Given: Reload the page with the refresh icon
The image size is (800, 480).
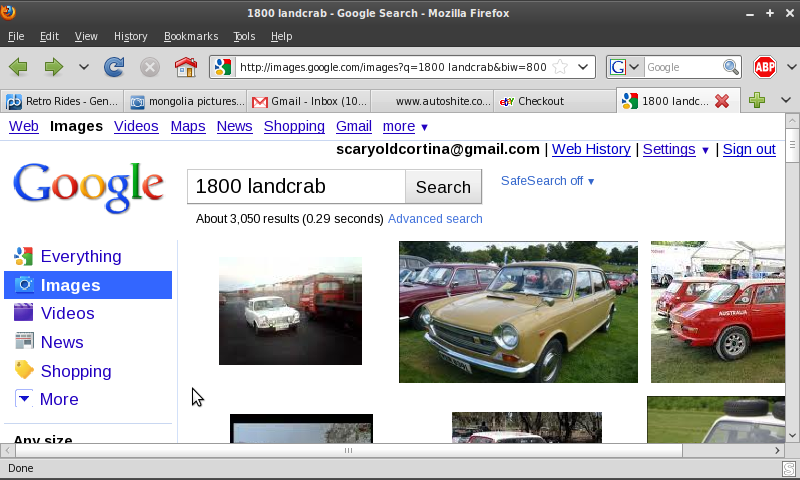Looking at the screenshot, I should (114, 67).
